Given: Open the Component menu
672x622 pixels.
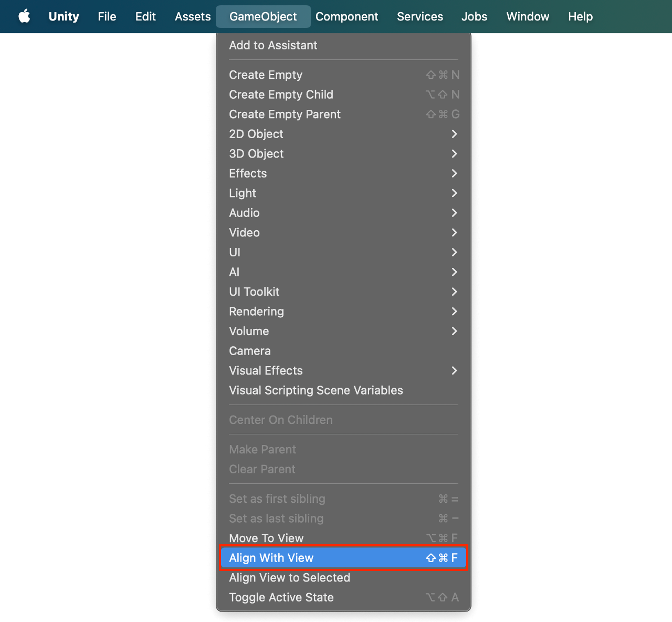Looking at the screenshot, I should click(x=346, y=16).
